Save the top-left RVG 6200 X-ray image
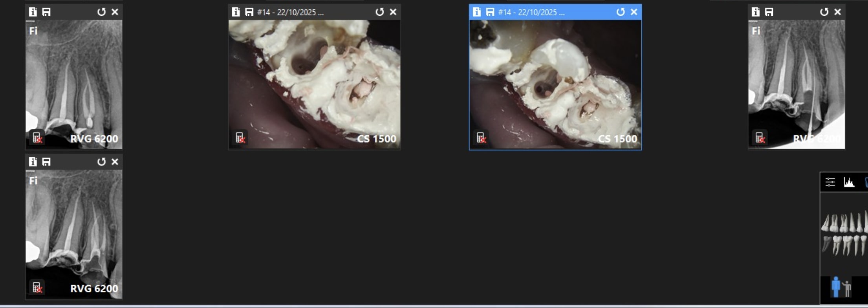 46,12
